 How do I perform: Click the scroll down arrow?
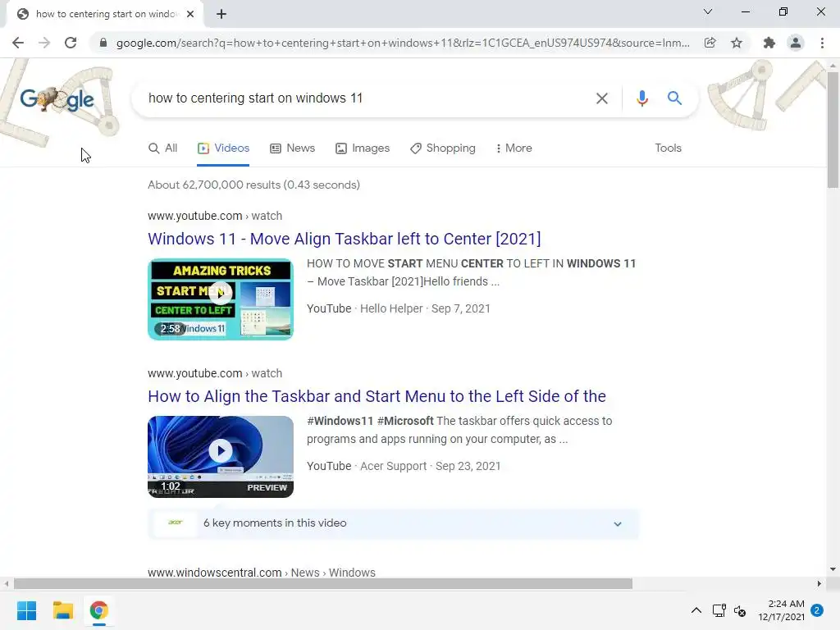[833, 569]
